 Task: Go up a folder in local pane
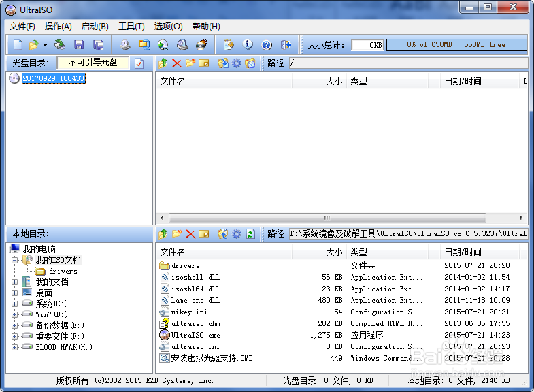[163, 234]
